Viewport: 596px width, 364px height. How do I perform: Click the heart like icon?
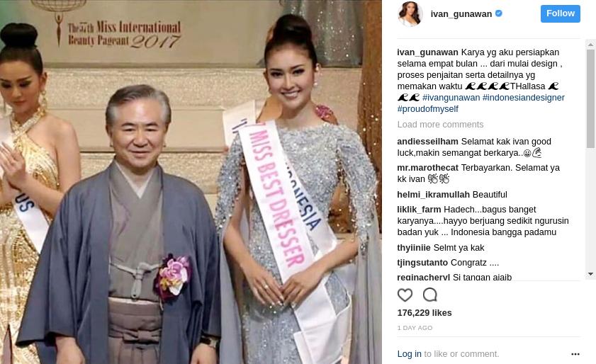tap(405, 295)
